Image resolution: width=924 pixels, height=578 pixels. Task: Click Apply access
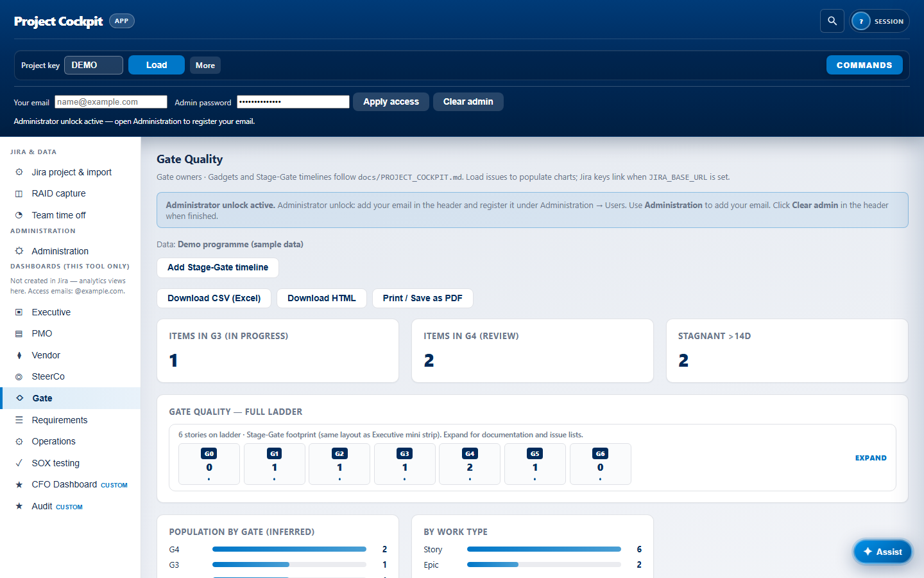tap(391, 101)
